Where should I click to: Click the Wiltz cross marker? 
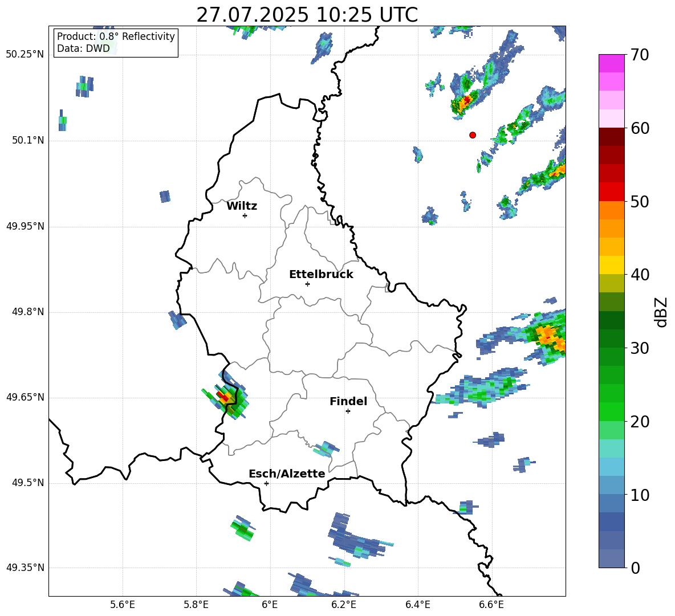coord(245,215)
